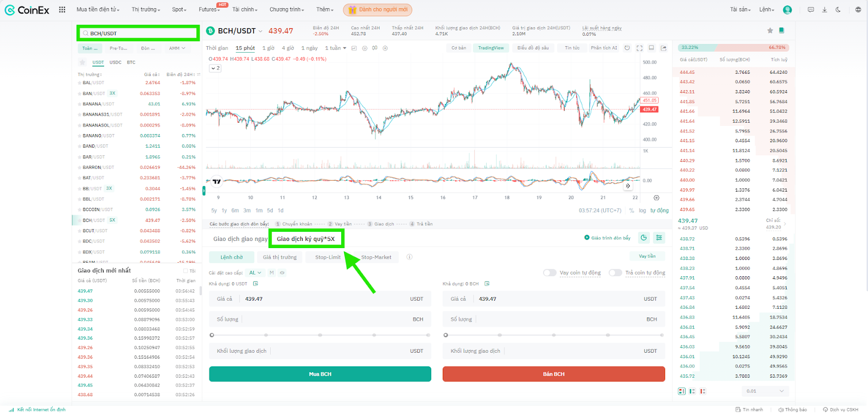This screenshot has width=868, height=413.
Task: Open chart type icon next to 1 tuần
Action: 354,48
